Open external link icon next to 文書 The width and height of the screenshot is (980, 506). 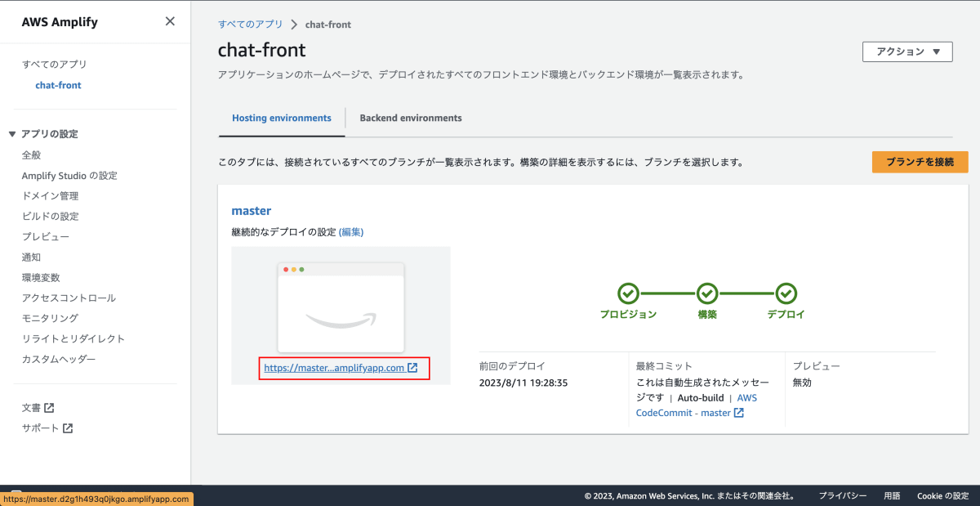pyautogui.click(x=49, y=408)
